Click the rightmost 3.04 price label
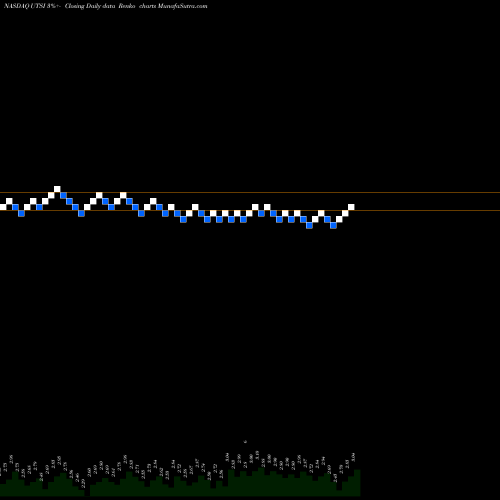This screenshot has height=500, width=500. 354,457
